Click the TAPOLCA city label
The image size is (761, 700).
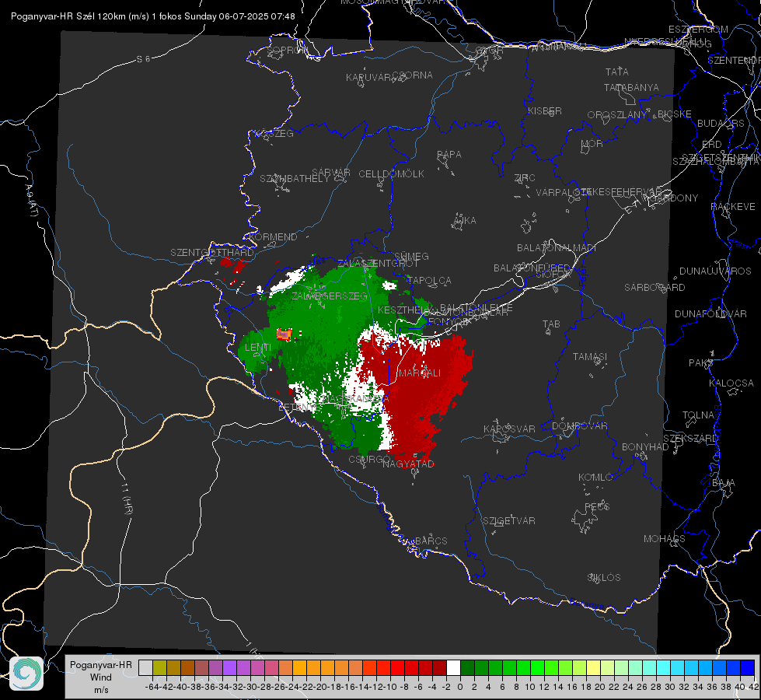(430, 281)
